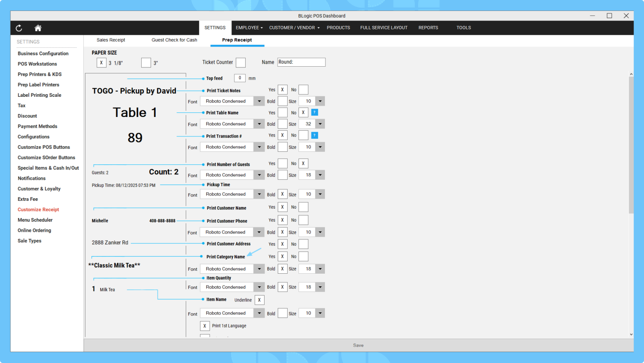The width and height of the screenshot is (644, 363).
Task: Toggle Bold for Pickup Time font
Action: [x=283, y=194]
